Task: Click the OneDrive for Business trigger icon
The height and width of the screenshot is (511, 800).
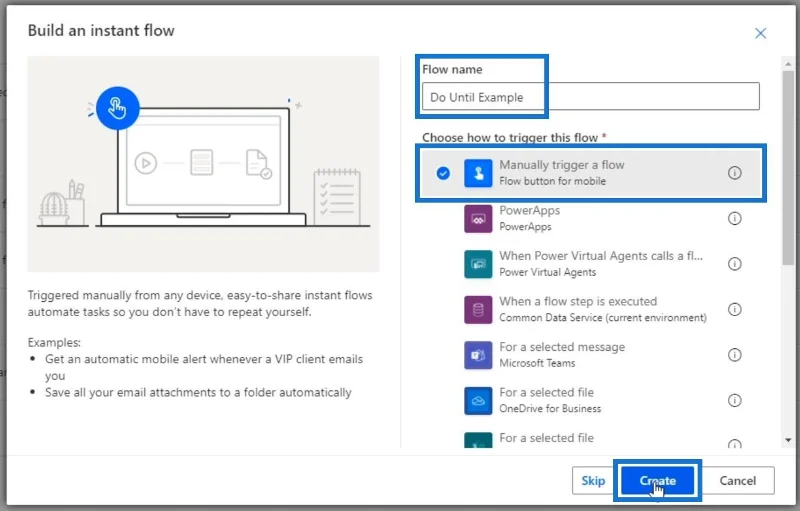Action: click(478, 400)
